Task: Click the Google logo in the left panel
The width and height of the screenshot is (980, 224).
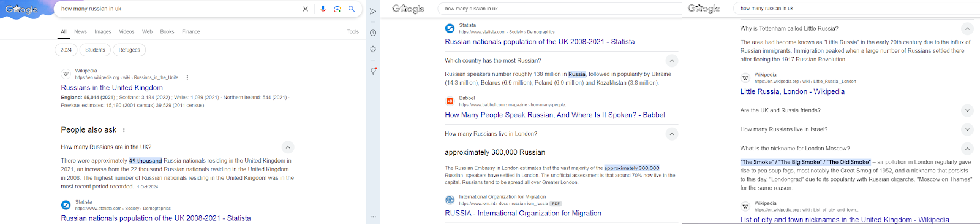Action: coord(21,9)
